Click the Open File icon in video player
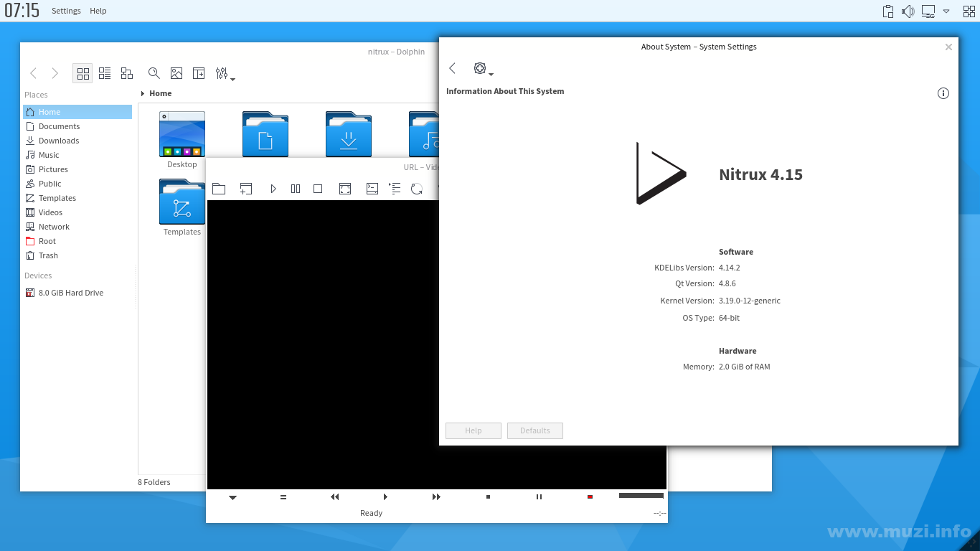The image size is (980, 551). point(219,189)
